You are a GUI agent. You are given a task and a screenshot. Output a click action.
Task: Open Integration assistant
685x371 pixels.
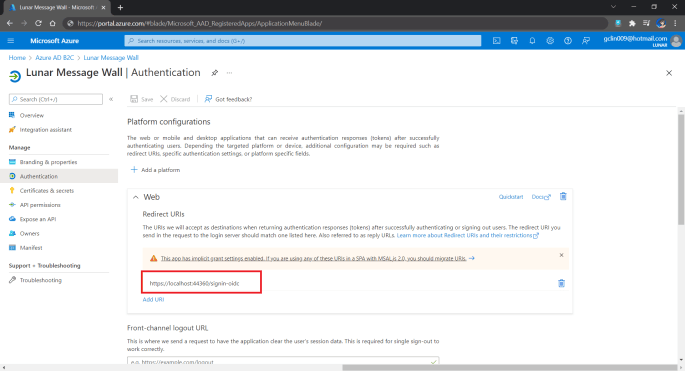[x=45, y=130]
